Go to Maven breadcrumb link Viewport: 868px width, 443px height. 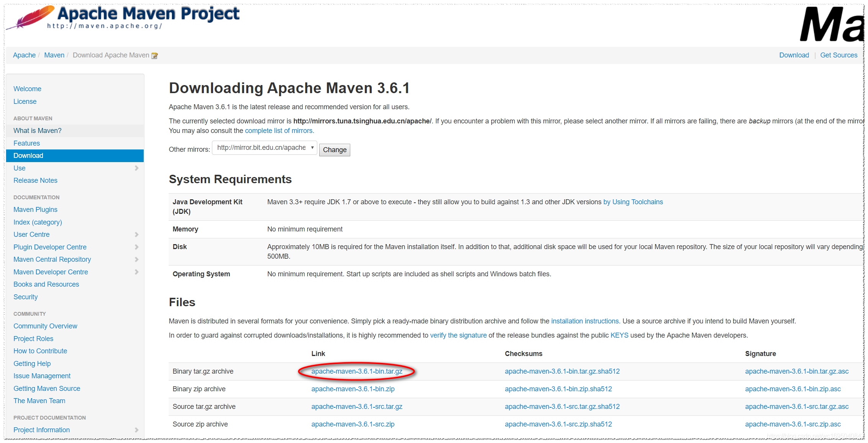pos(54,55)
